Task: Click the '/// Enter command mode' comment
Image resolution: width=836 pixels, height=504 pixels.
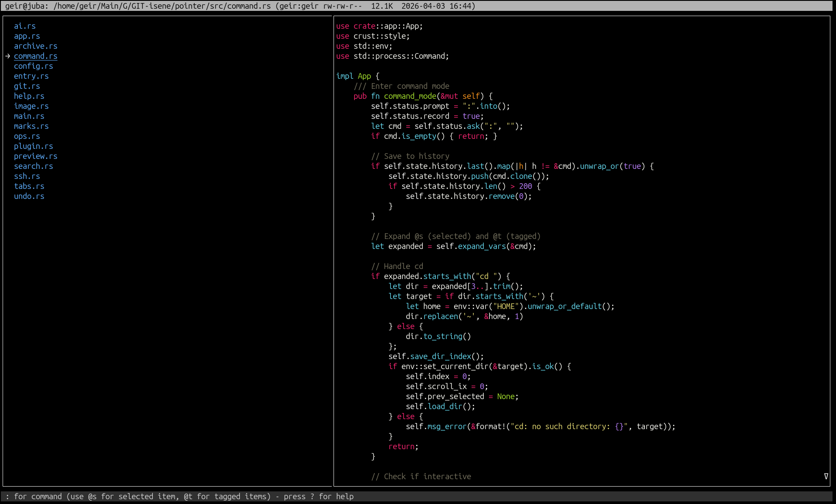Action: pyautogui.click(x=401, y=86)
